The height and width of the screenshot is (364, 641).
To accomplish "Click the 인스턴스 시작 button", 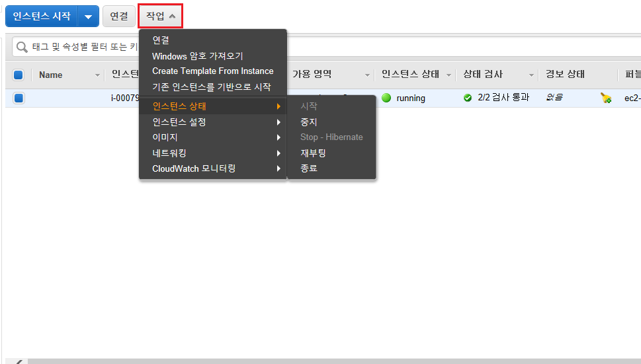I will coord(41,17).
